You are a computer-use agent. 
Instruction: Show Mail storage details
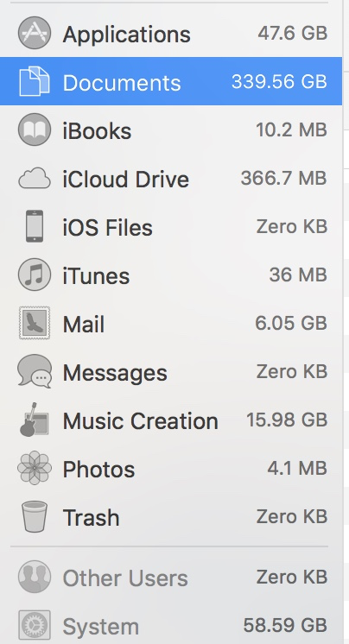[x=171, y=323]
